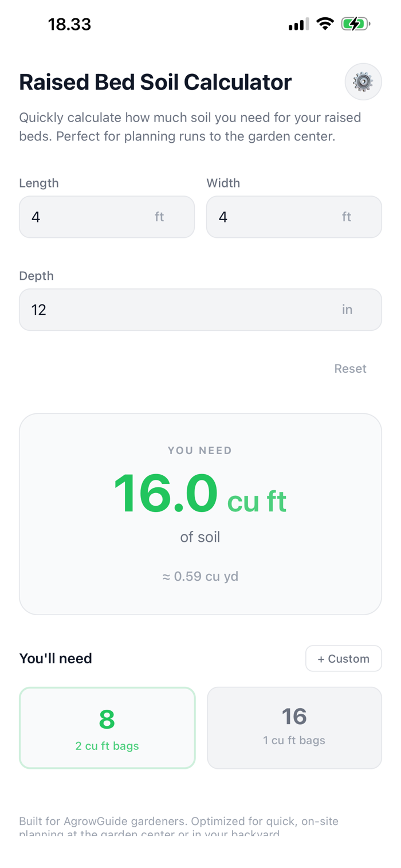Add a custom bag size with + Custom

pos(344,659)
